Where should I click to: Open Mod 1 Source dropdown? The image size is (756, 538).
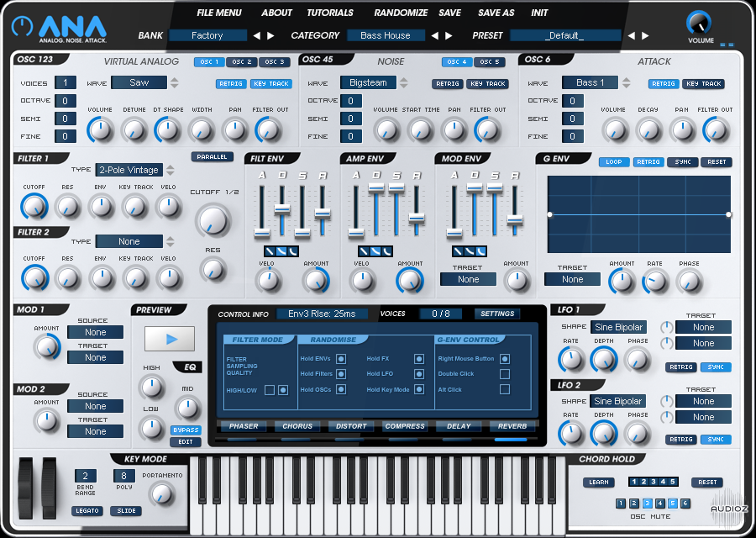point(96,332)
